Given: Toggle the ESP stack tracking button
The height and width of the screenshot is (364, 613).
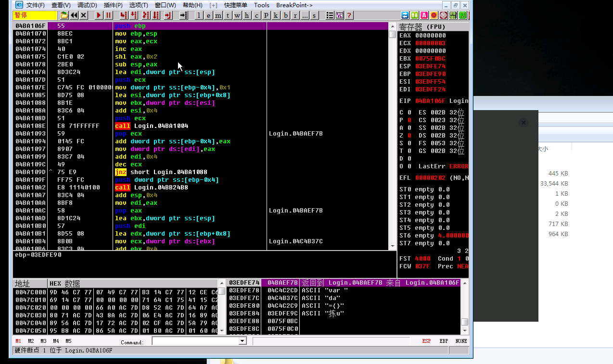Looking at the screenshot, I should click(426, 341).
